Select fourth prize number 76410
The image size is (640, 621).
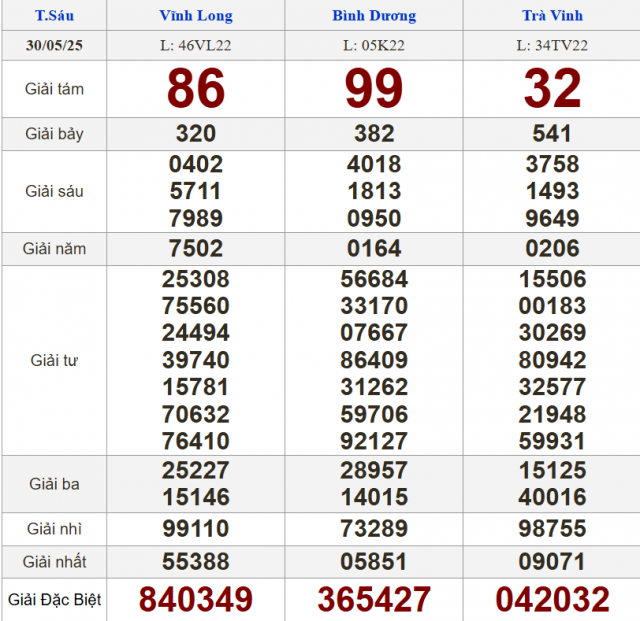click(196, 441)
